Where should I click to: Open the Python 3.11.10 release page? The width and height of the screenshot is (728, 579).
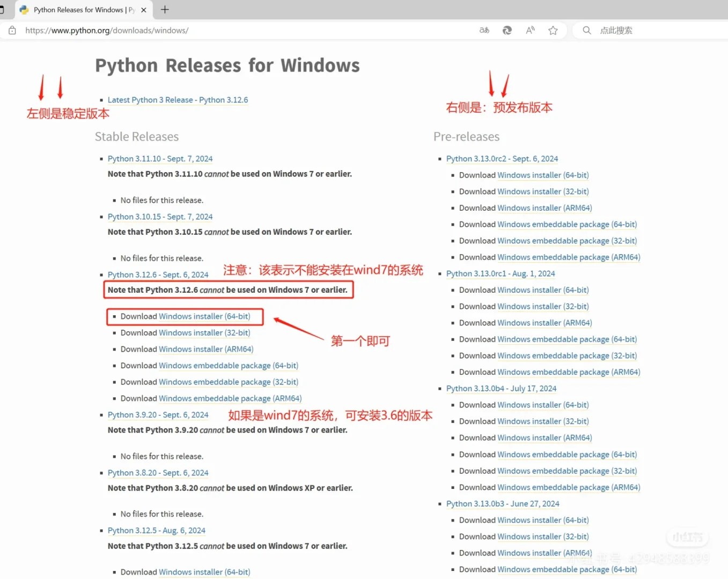[160, 158]
